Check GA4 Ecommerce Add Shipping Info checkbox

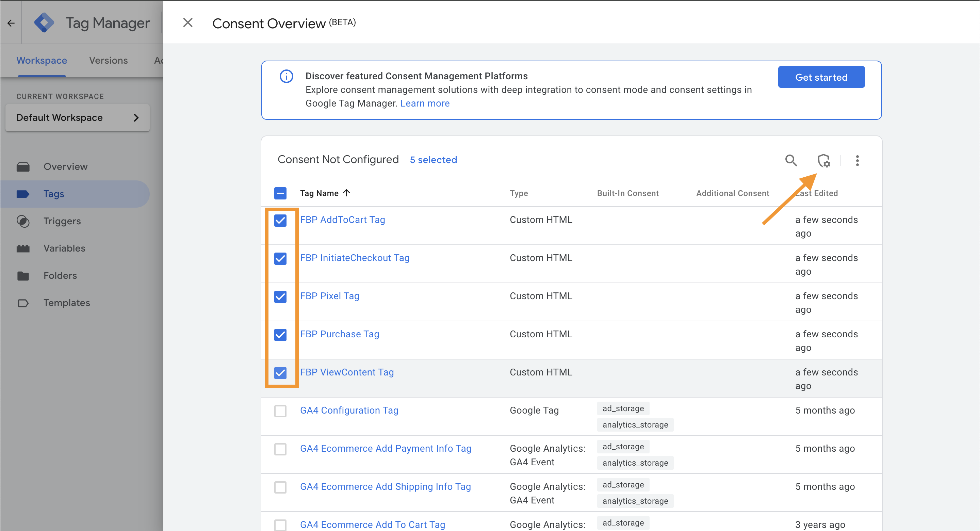pyautogui.click(x=280, y=487)
